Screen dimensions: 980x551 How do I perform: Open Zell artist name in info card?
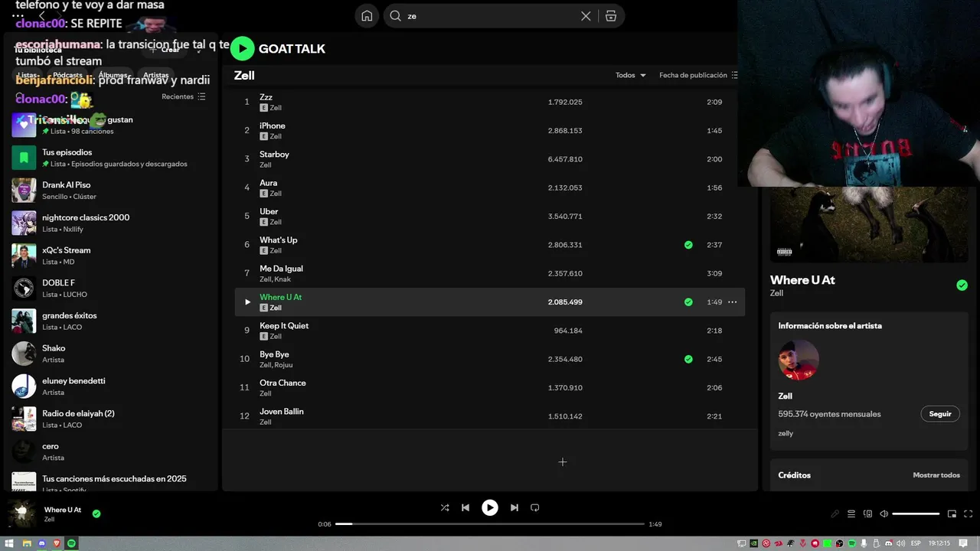(x=785, y=396)
